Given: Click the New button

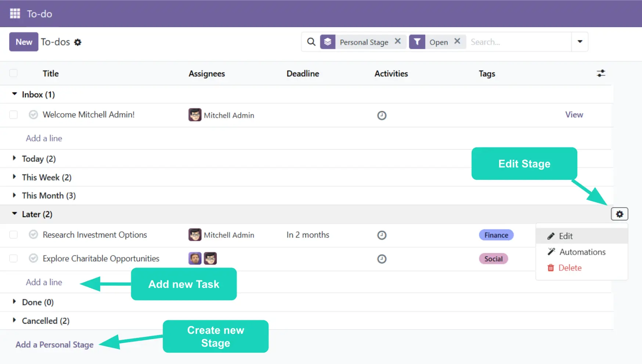Looking at the screenshot, I should click(24, 42).
